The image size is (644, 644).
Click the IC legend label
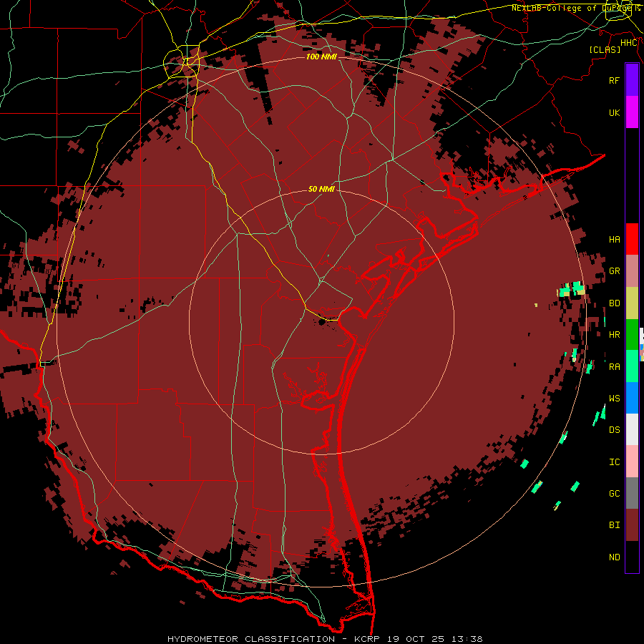click(615, 462)
